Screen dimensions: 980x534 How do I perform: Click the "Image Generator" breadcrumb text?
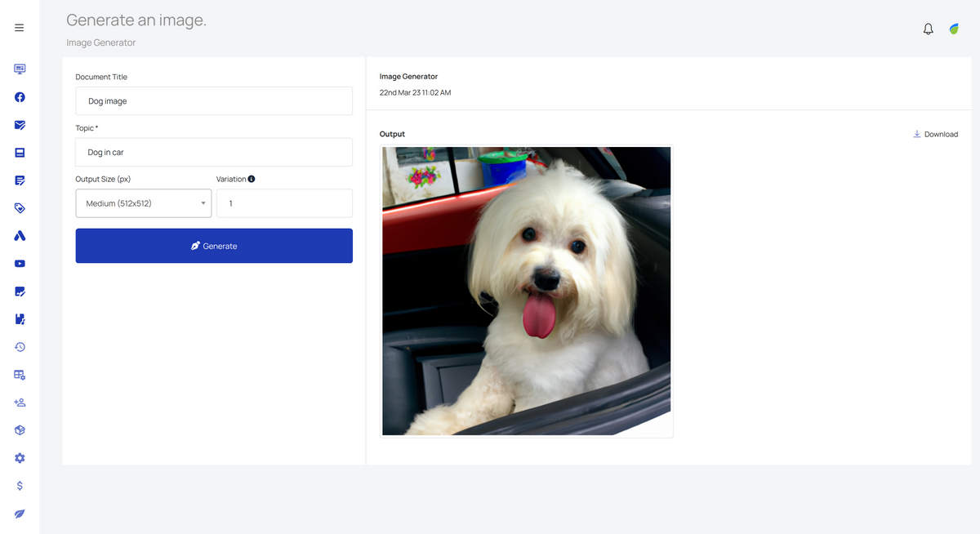pyautogui.click(x=101, y=42)
